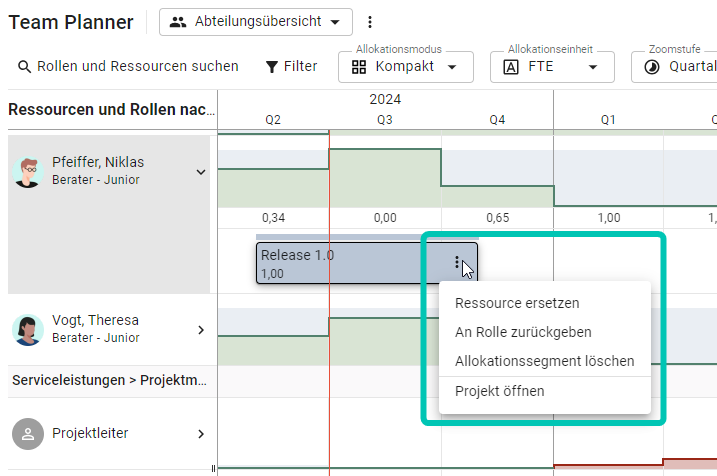717x476 pixels.
Task: Click the Zoomstufe clock icon
Action: click(x=652, y=67)
